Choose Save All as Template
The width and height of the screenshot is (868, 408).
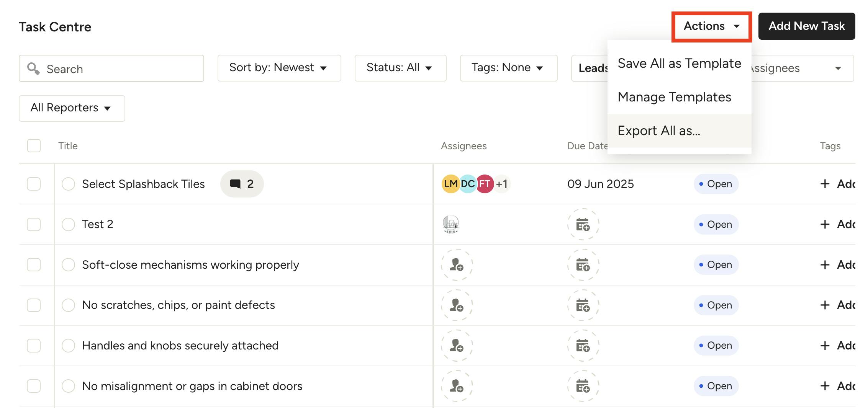pyautogui.click(x=679, y=64)
